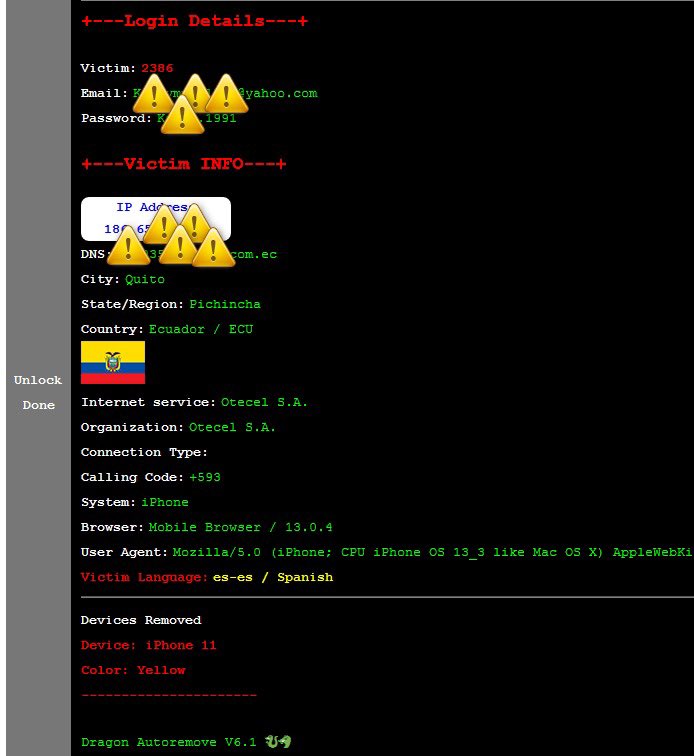Click the Connection Type label
The height and width of the screenshot is (756, 694).
pyautogui.click(x=144, y=452)
